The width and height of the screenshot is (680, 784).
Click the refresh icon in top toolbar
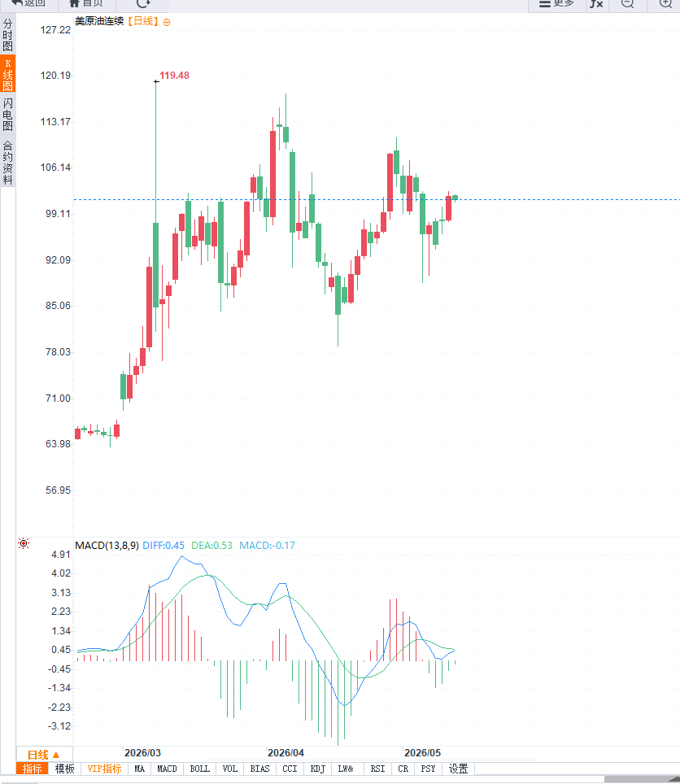pyautogui.click(x=143, y=3)
